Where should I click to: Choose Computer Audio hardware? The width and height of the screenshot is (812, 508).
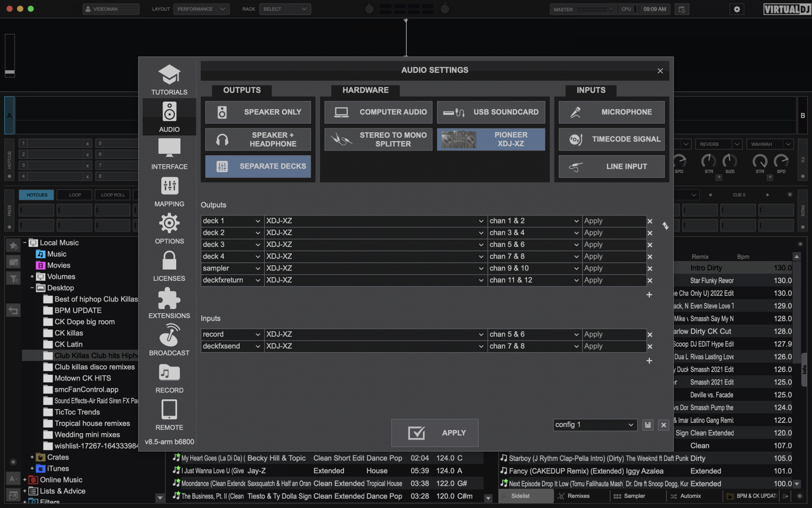[x=378, y=112]
